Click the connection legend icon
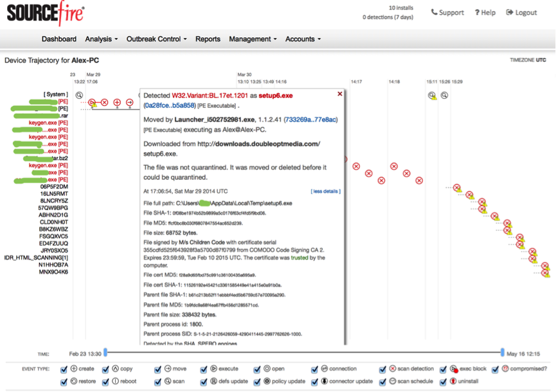Viewport: 556px width, 392px height. [325, 369]
